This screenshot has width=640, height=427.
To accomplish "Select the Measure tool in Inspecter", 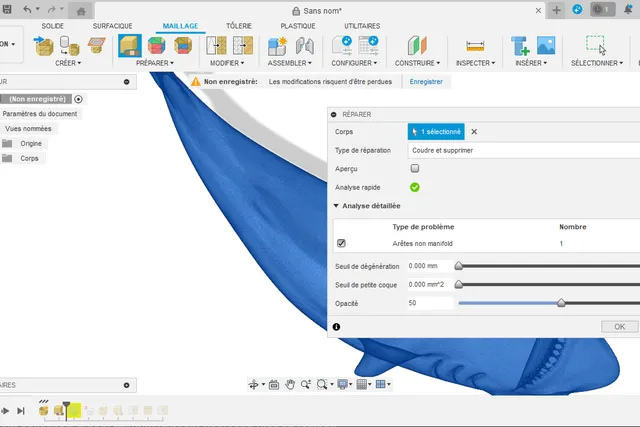I will (x=475, y=46).
